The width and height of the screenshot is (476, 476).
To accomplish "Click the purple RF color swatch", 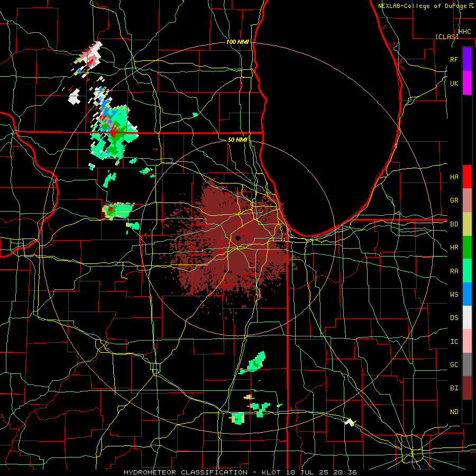I will tap(467, 59).
